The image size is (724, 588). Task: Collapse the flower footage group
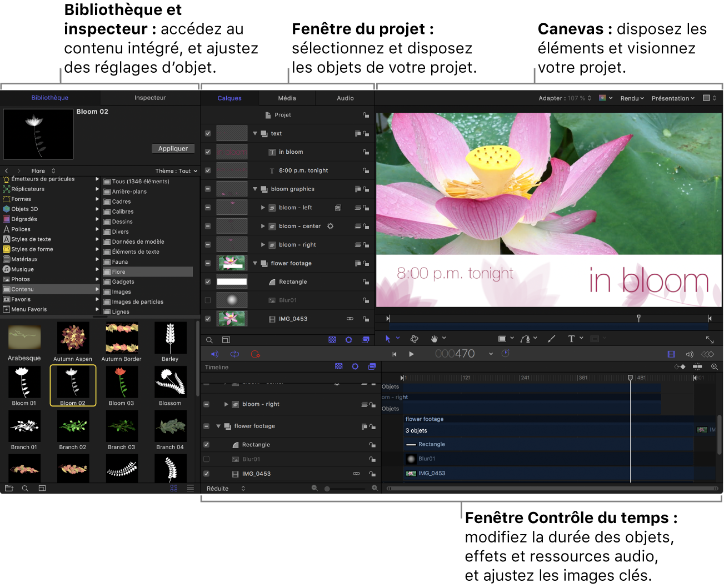(255, 263)
